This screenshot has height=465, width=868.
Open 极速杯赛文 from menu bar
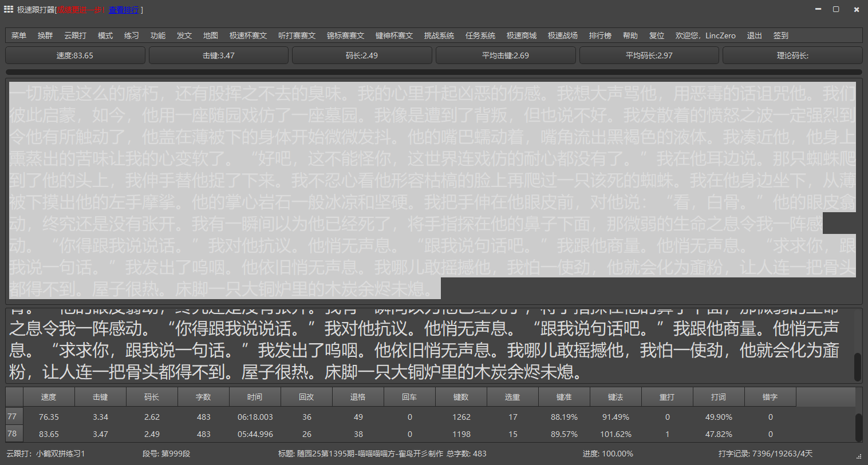click(x=248, y=35)
